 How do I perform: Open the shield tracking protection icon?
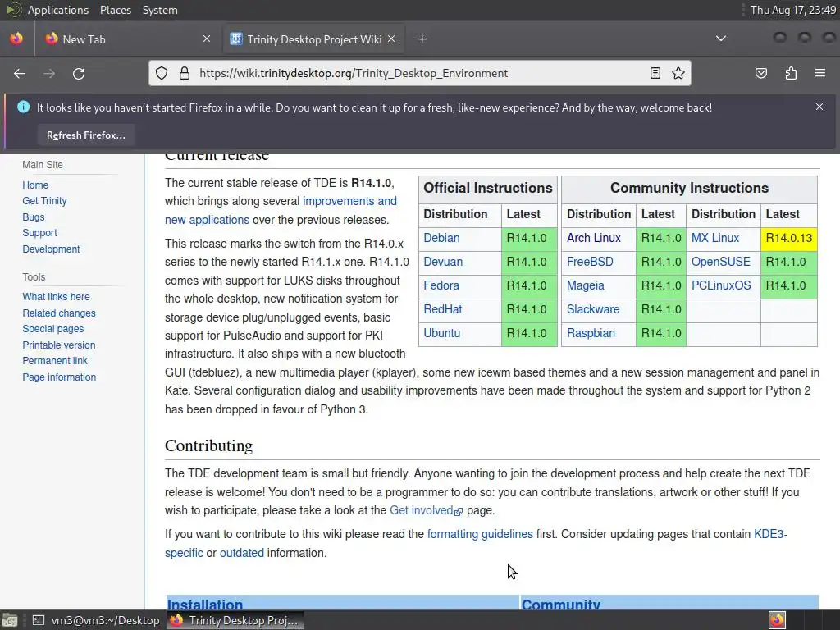(162, 73)
